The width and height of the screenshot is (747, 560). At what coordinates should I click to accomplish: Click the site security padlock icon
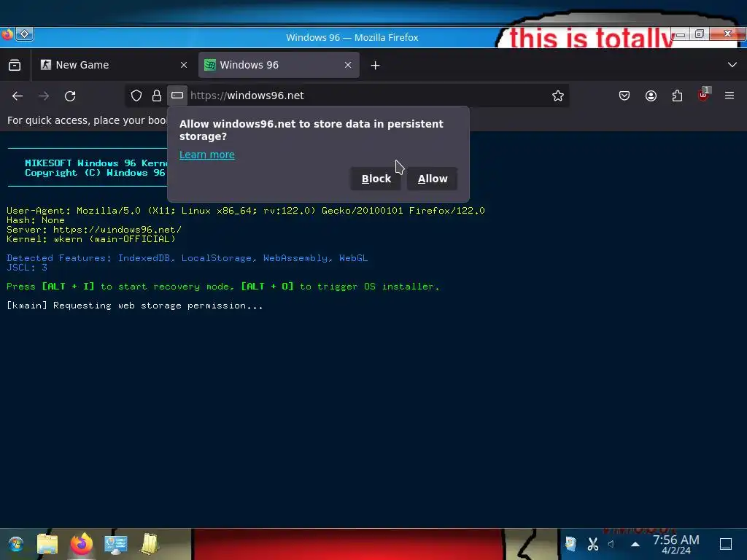157,96
